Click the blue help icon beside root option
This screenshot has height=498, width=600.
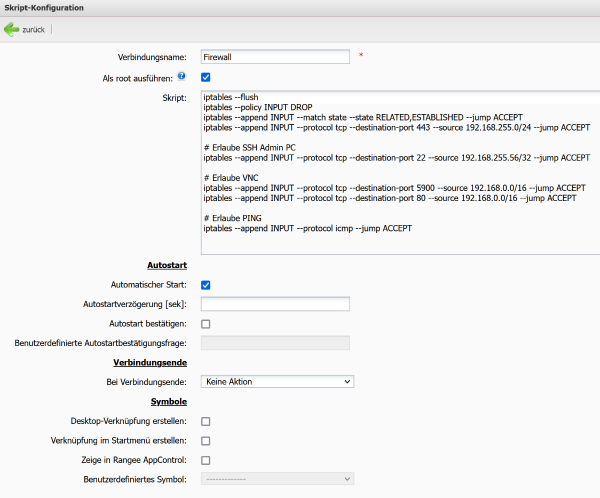click(x=182, y=76)
